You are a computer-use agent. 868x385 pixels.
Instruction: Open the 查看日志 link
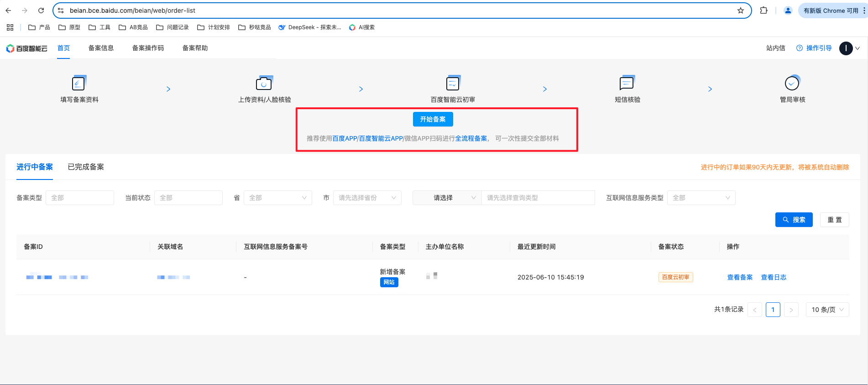pyautogui.click(x=774, y=277)
